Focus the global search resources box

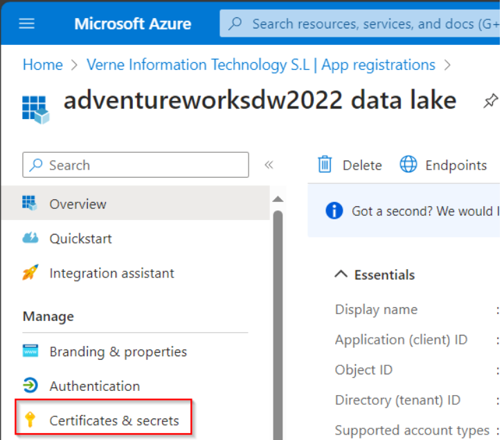(360, 24)
